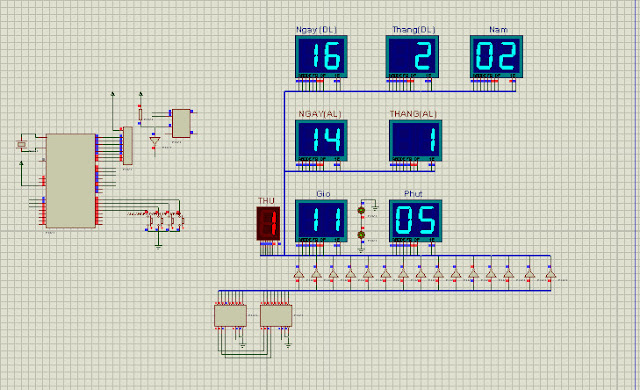Select the THANG(AL) display showing 1
This screenshot has height=390, width=640.
[416, 140]
